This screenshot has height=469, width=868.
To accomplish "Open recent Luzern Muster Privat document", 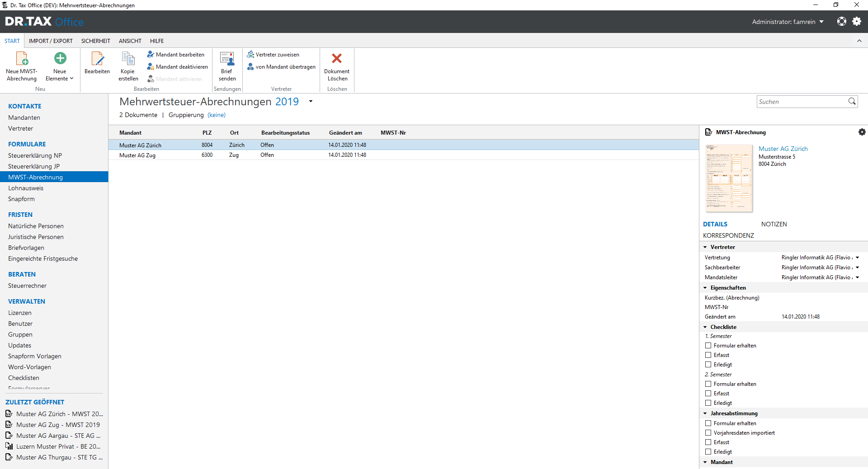I will coord(53,446).
